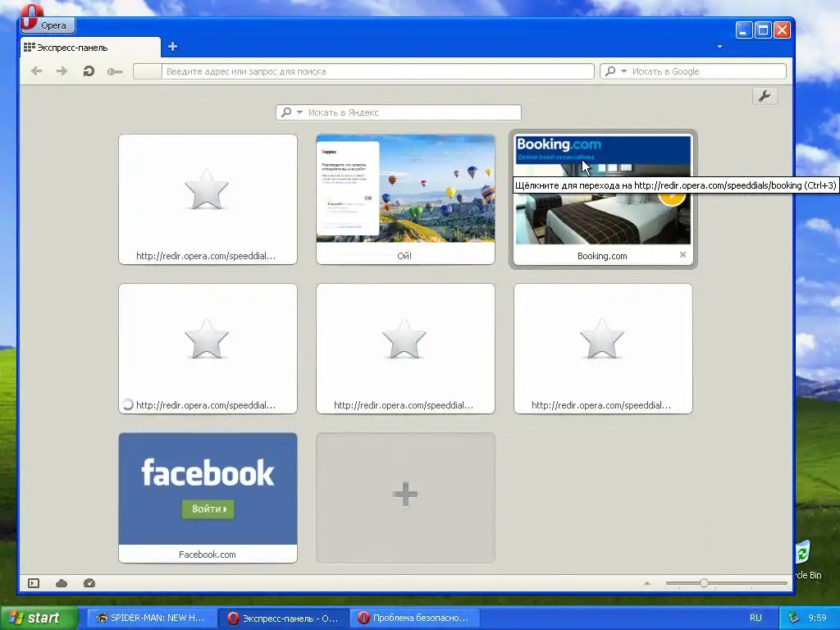Open the Windows start menu
The image size is (840, 630).
tap(39, 618)
